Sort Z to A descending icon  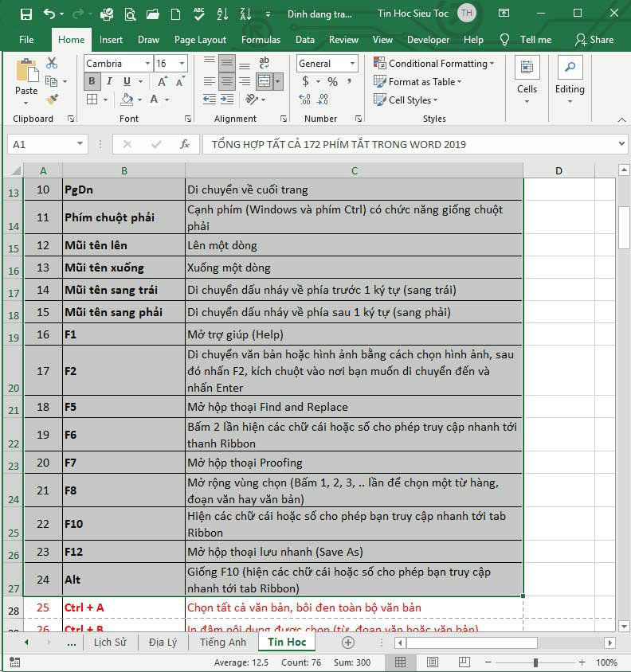click(x=245, y=14)
